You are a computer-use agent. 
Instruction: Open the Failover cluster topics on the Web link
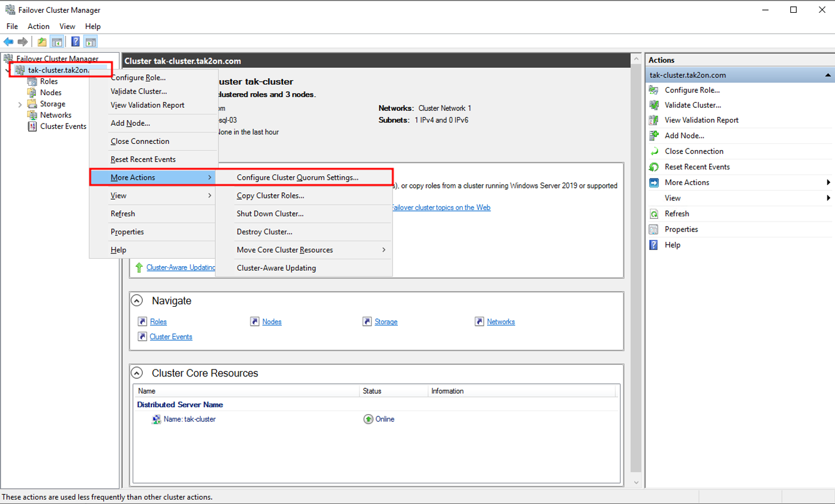(441, 208)
